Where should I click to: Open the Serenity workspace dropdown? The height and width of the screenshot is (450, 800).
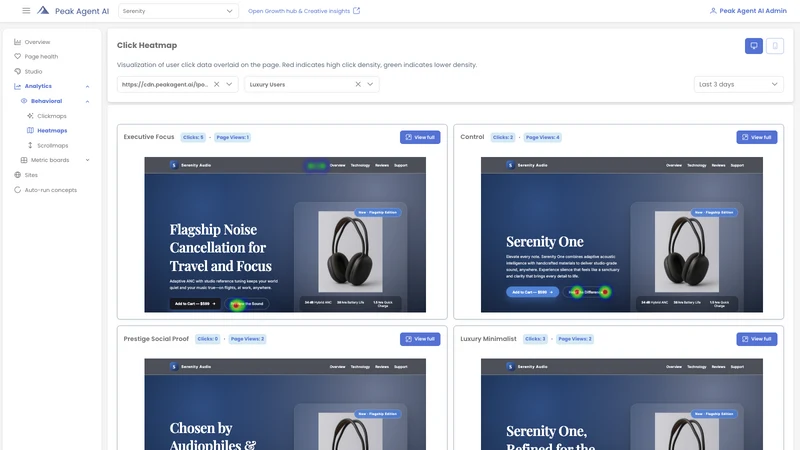click(178, 11)
